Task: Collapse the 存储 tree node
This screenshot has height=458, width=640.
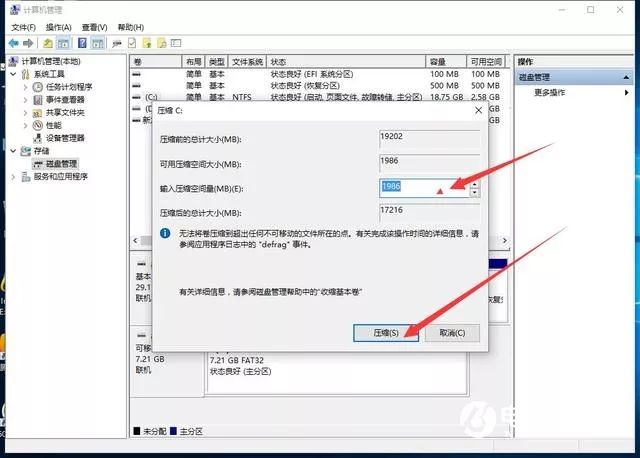Action: tap(13, 151)
